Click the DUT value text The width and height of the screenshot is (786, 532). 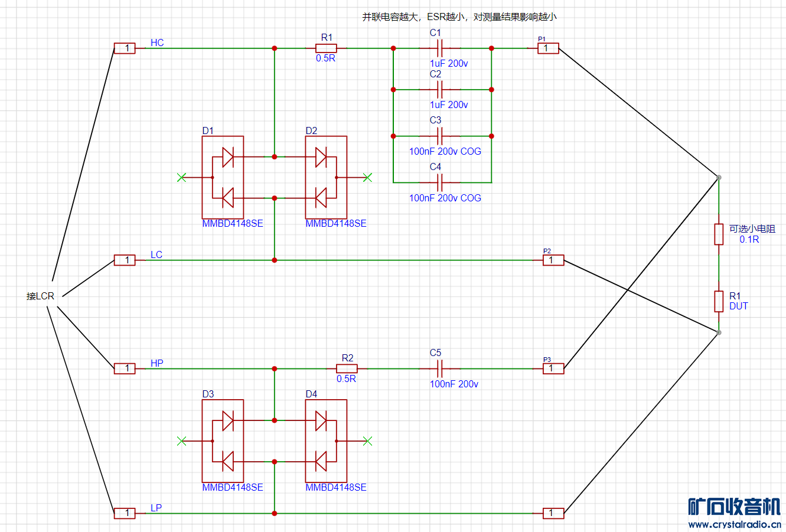(x=739, y=306)
